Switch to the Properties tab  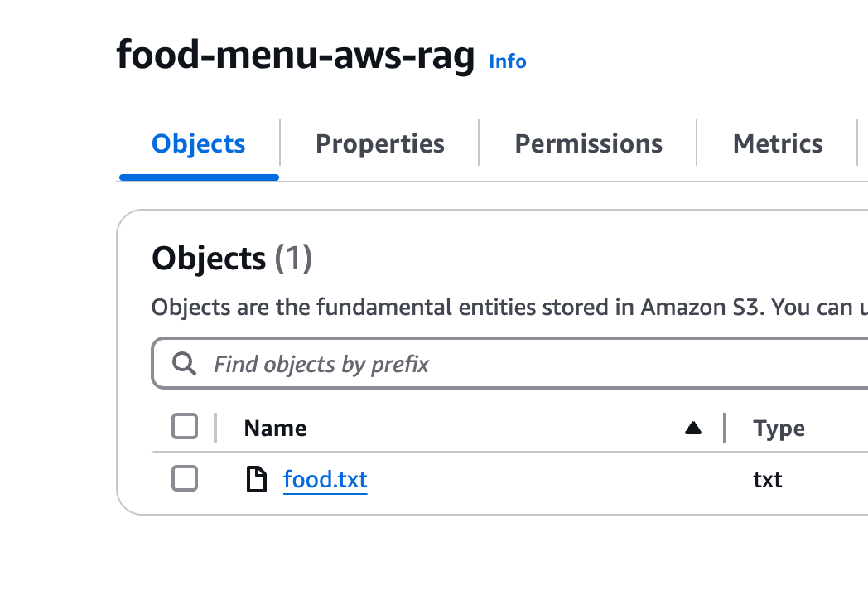coord(380,144)
